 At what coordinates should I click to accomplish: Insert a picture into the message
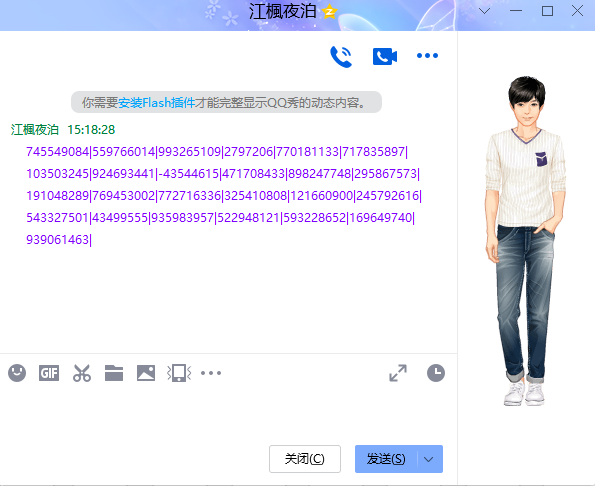(146, 373)
